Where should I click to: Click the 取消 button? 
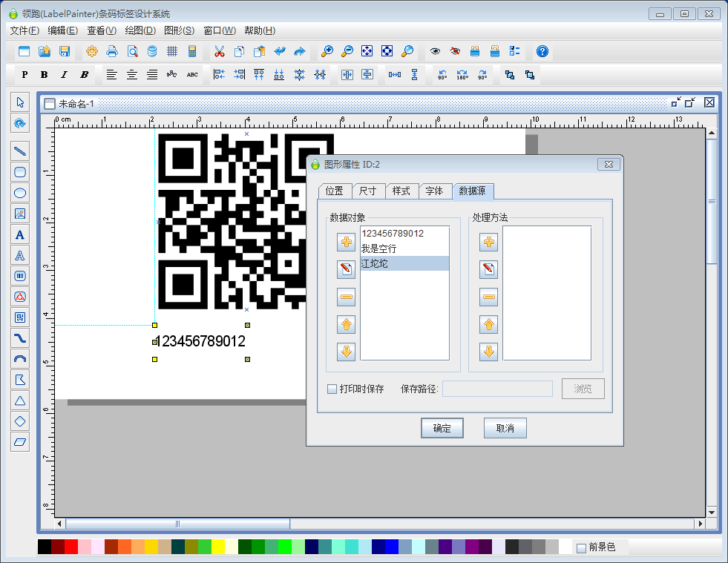click(x=505, y=429)
